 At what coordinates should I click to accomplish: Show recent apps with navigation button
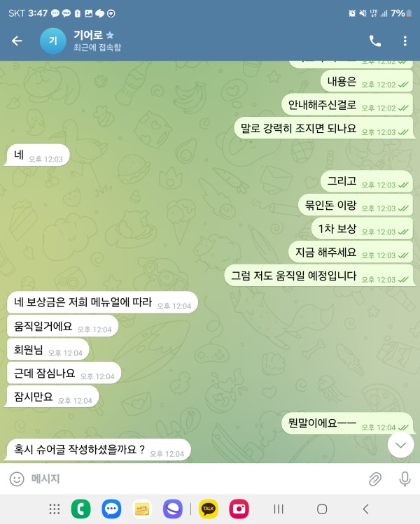click(279, 509)
